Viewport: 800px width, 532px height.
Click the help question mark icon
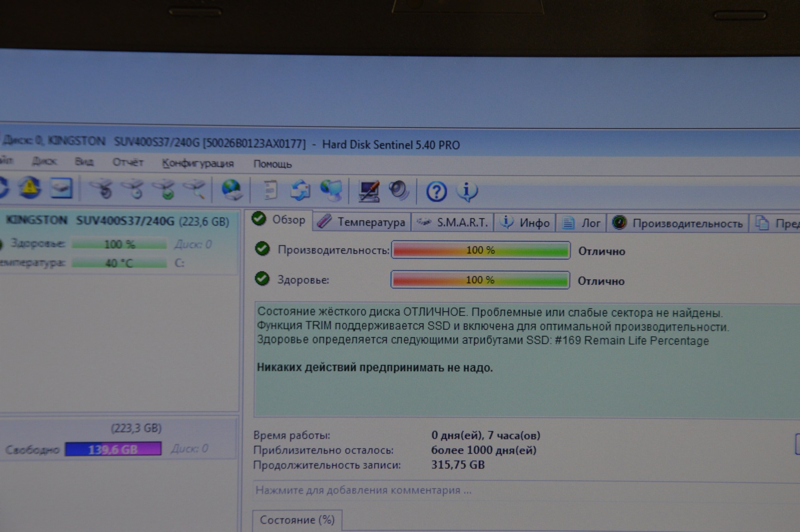(x=436, y=192)
